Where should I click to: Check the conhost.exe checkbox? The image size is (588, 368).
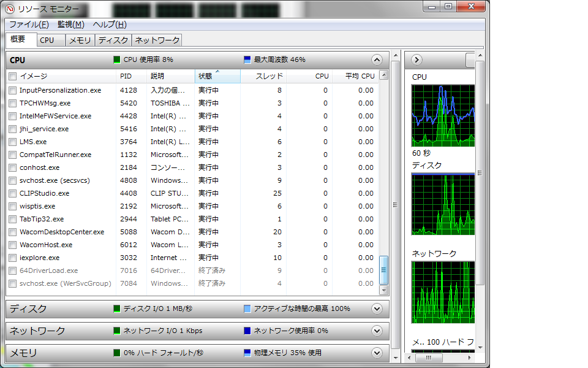click(13, 168)
